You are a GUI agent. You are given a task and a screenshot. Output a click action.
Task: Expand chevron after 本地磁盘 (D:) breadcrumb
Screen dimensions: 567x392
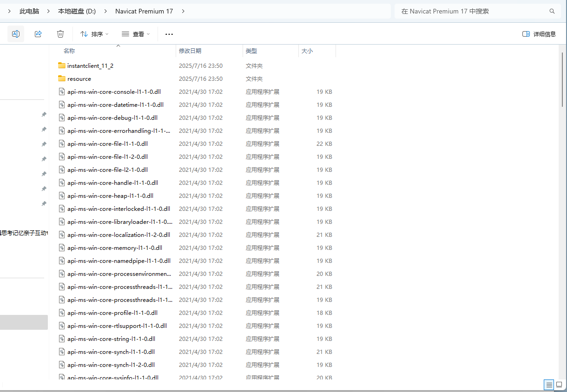[105, 11]
